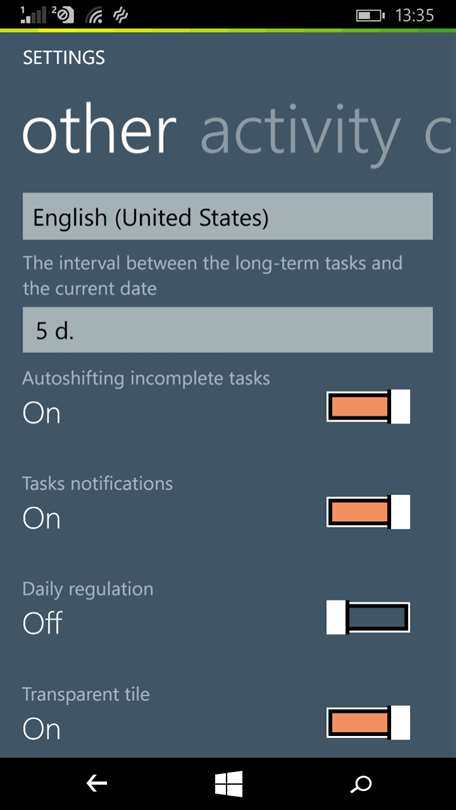Image resolution: width=456 pixels, height=810 pixels.
Task: Switch to the activity tab
Action: point(300,131)
